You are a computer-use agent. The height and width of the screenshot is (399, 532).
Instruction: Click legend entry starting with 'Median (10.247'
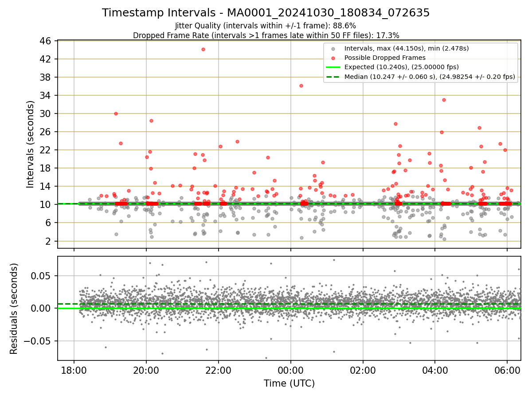[430, 77]
